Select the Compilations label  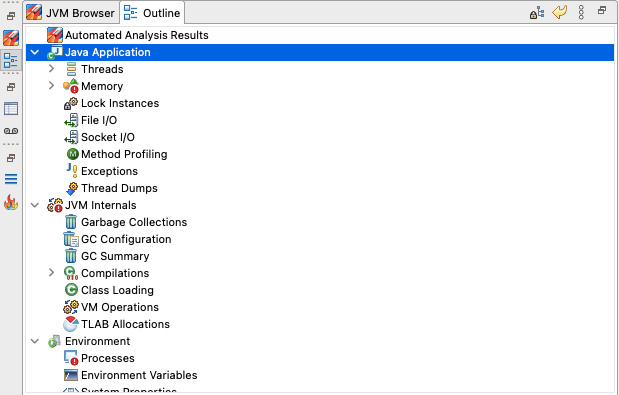(115, 273)
